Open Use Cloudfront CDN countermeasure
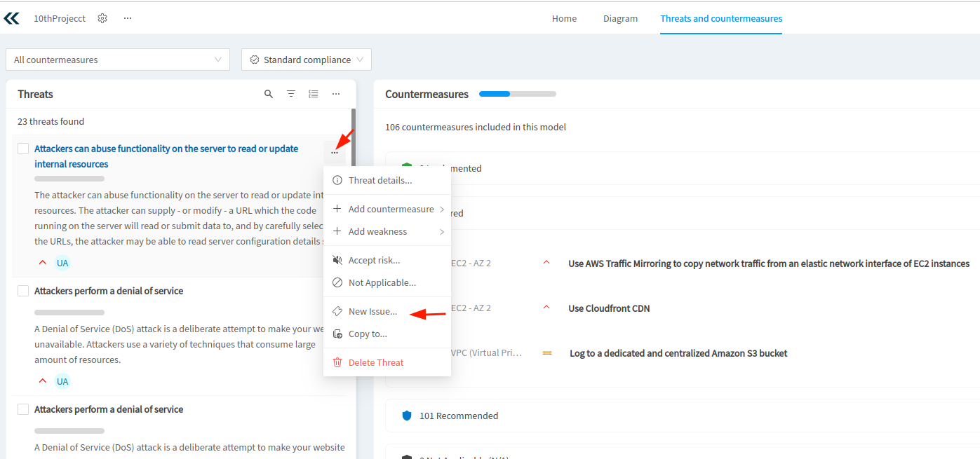This screenshot has height=459, width=980. click(x=609, y=308)
